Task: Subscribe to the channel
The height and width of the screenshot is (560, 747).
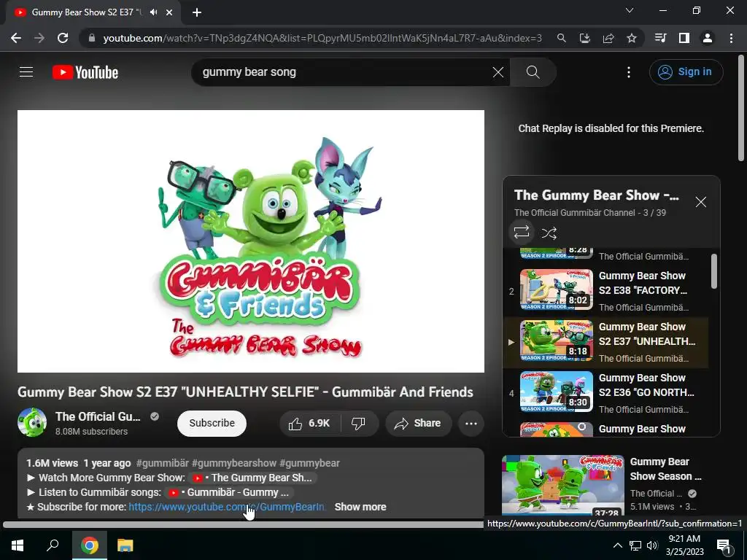Action: [212, 423]
